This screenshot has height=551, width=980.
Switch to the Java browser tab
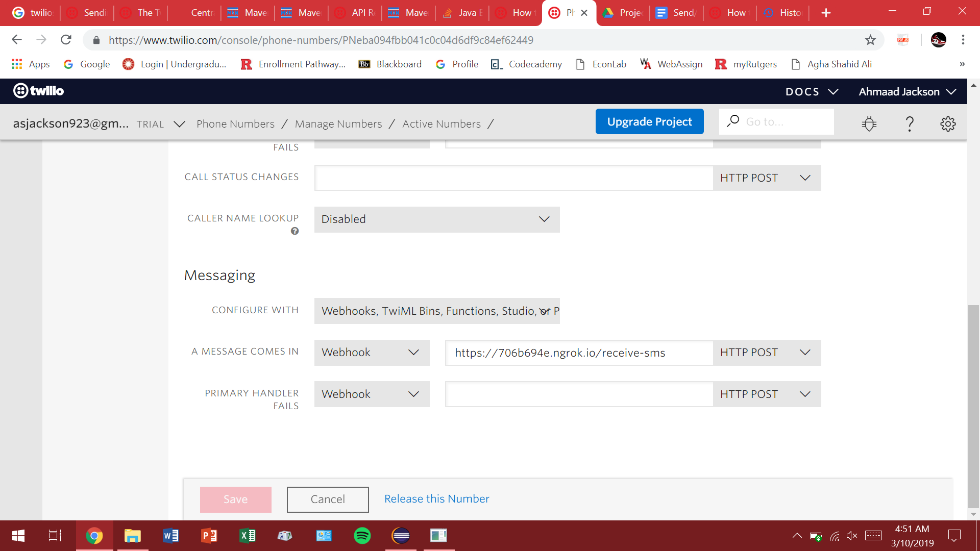[462, 13]
